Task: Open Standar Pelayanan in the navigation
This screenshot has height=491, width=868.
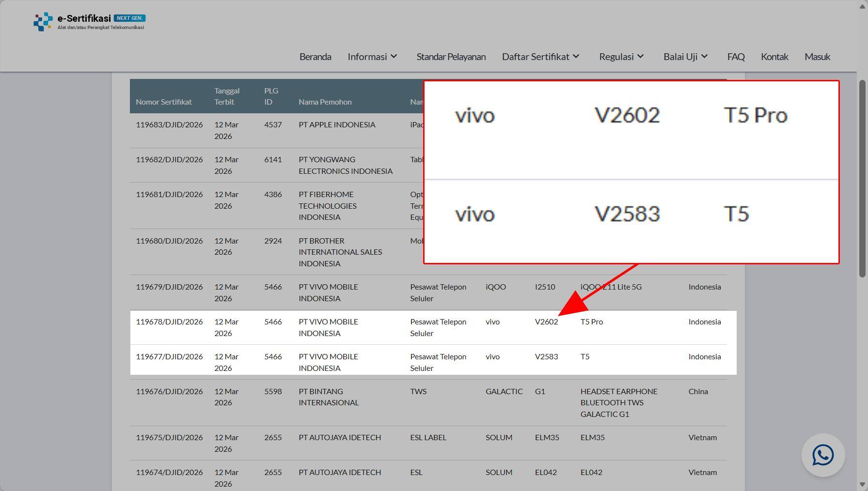Action: [451, 57]
